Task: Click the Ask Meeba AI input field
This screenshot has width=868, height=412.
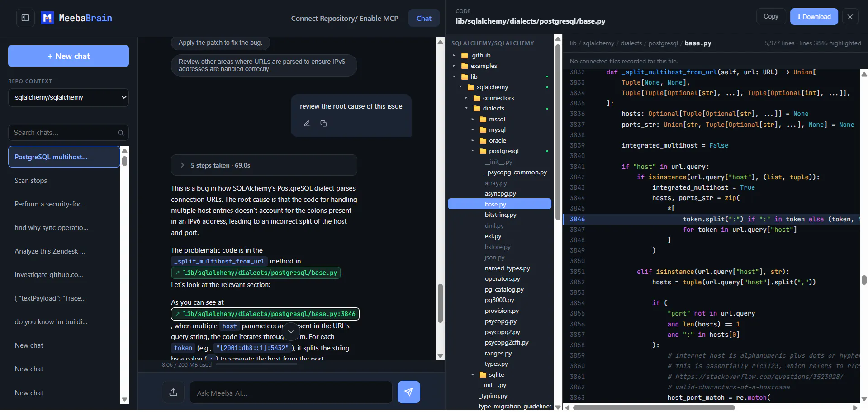Action: tap(291, 393)
